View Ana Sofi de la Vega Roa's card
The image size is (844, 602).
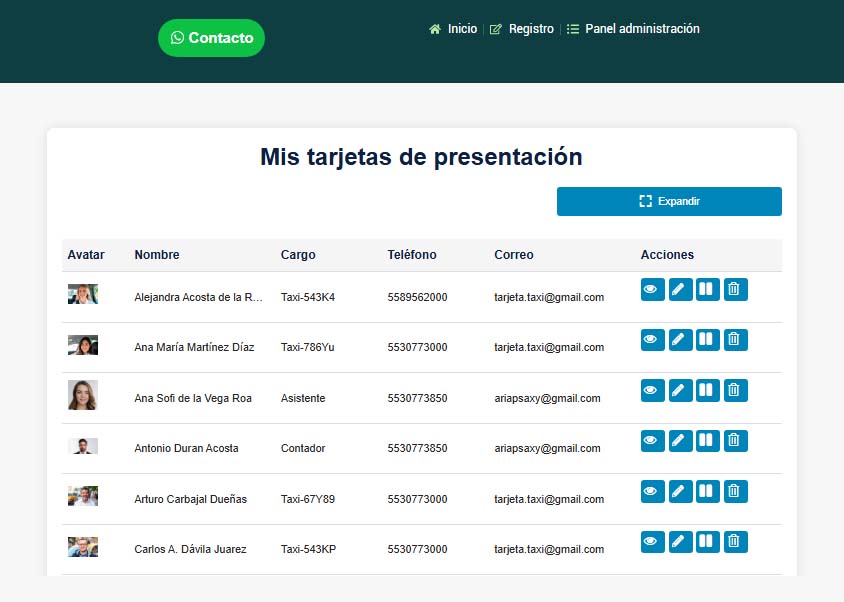tap(652, 390)
